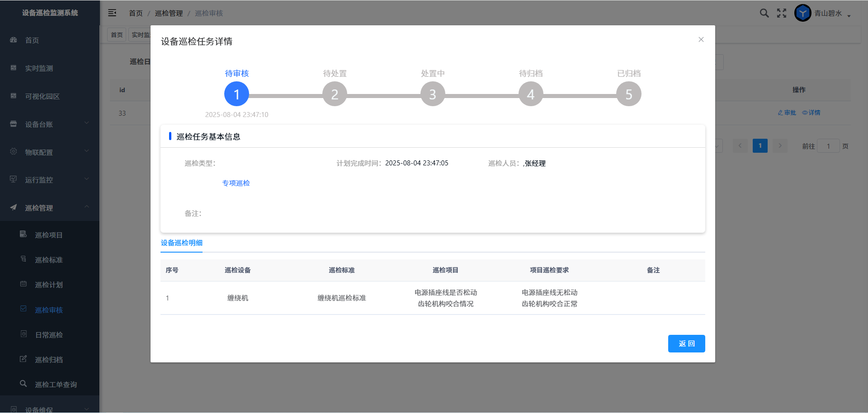Collapse the 巡检管理 submenu

[x=86, y=207]
